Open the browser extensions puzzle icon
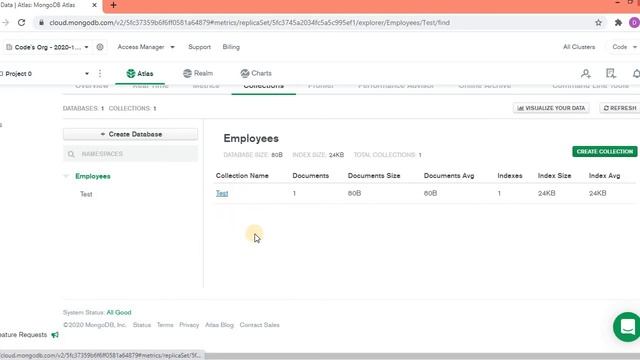 [618, 23]
